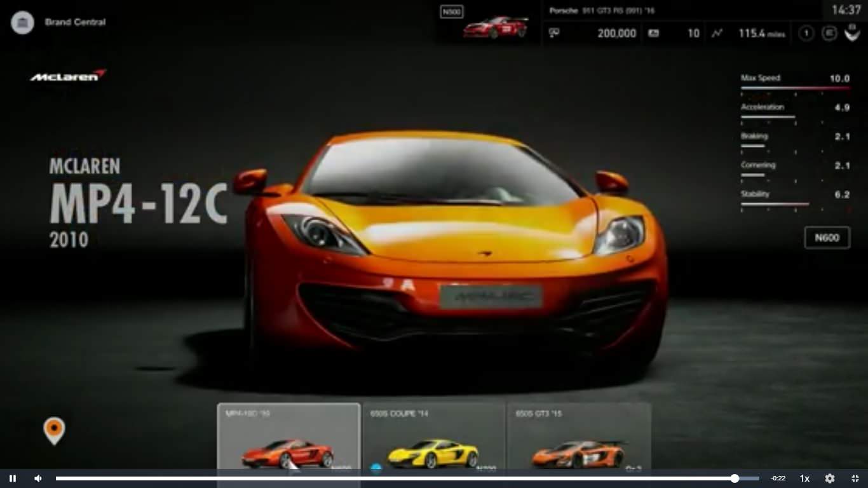Click the N600 class badge

[x=827, y=238]
